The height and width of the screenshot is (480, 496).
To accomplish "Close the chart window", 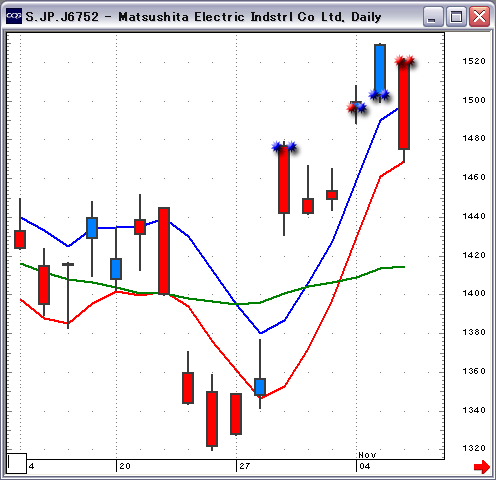I will click(x=479, y=16).
